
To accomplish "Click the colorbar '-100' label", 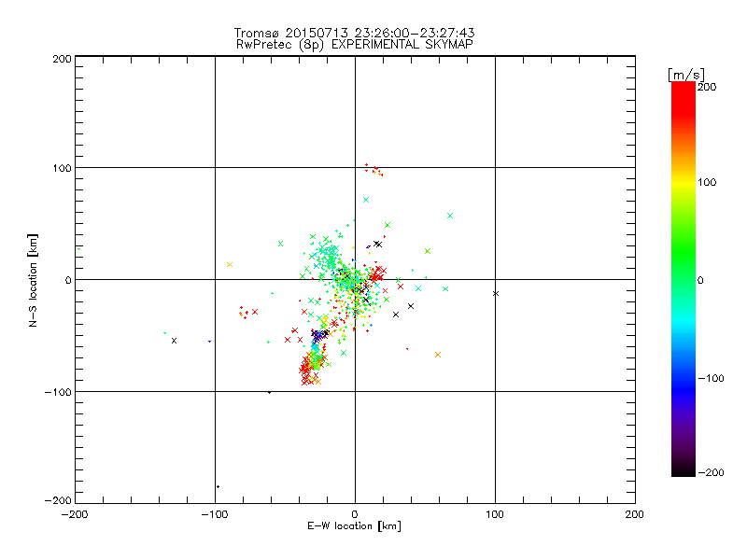I will pos(711,379).
